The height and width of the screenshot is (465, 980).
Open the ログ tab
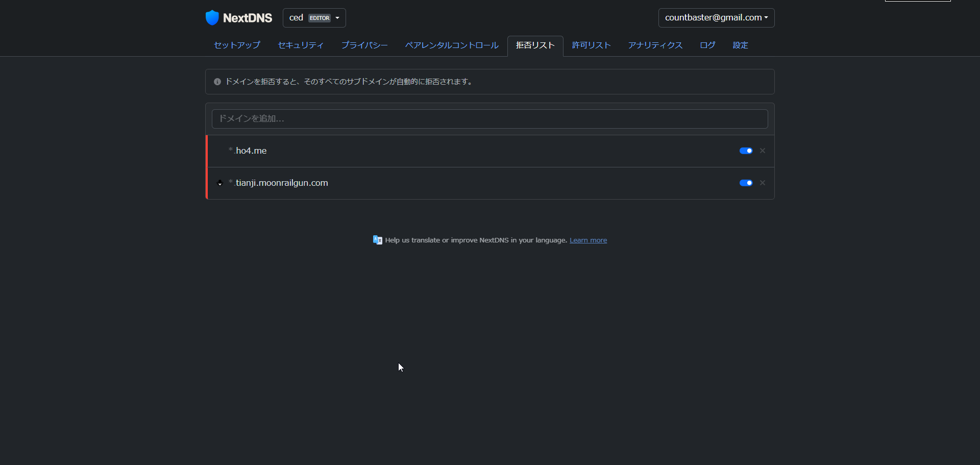(707, 45)
